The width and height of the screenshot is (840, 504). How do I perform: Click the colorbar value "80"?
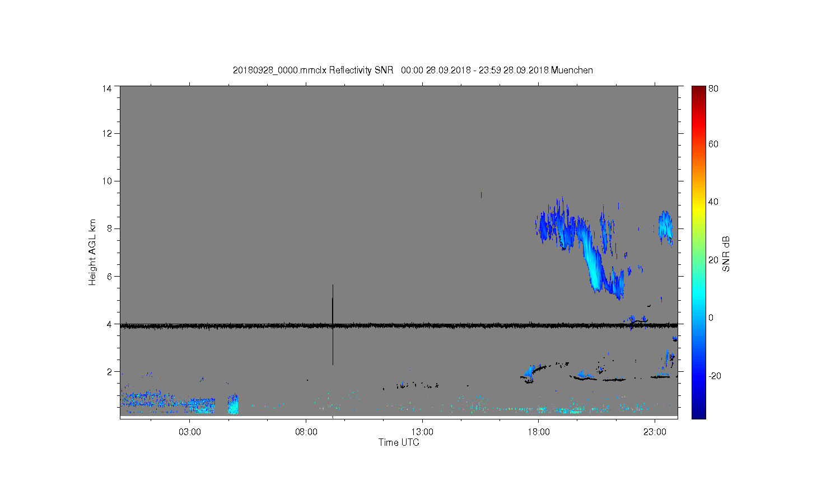click(713, 88)
